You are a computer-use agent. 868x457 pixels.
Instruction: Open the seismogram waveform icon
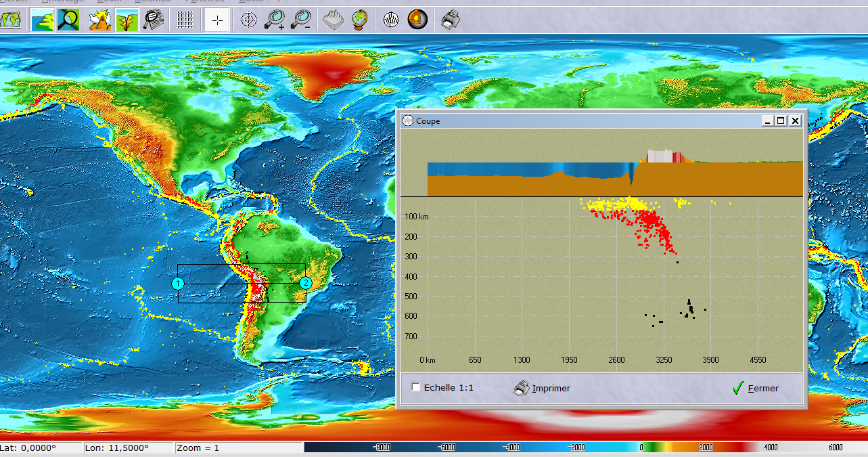tap(391, 20)
